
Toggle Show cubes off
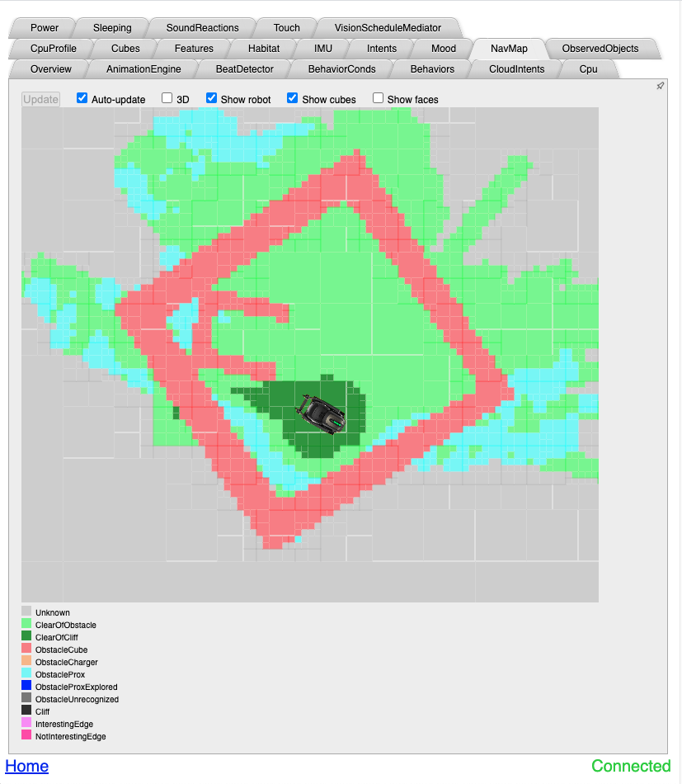pos(292,98)
